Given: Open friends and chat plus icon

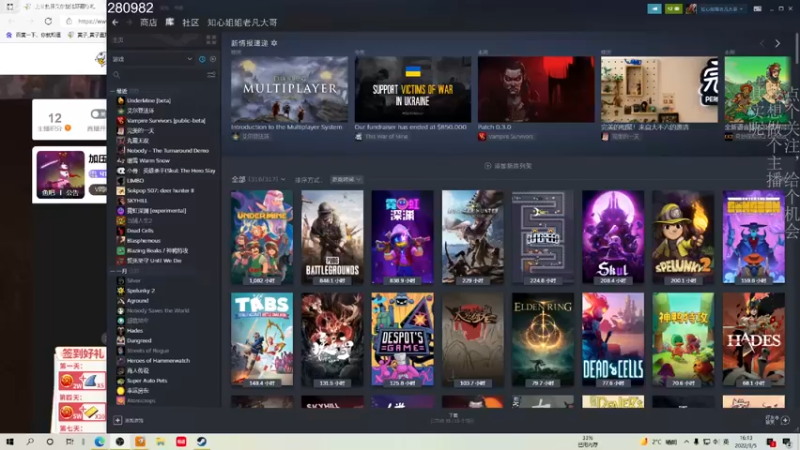Looking at the screenshot, I should 785,420.
